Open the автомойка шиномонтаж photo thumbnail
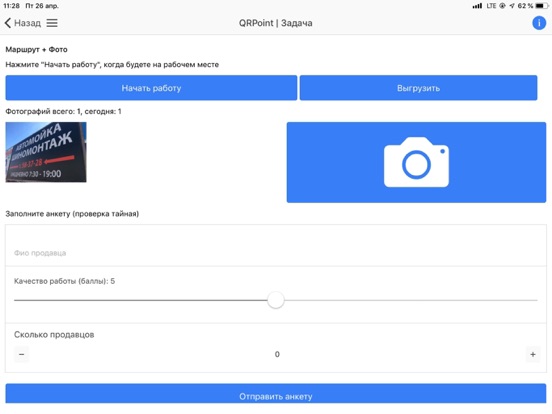This screenshot has height=414, width=552. (x=46, y=152)
